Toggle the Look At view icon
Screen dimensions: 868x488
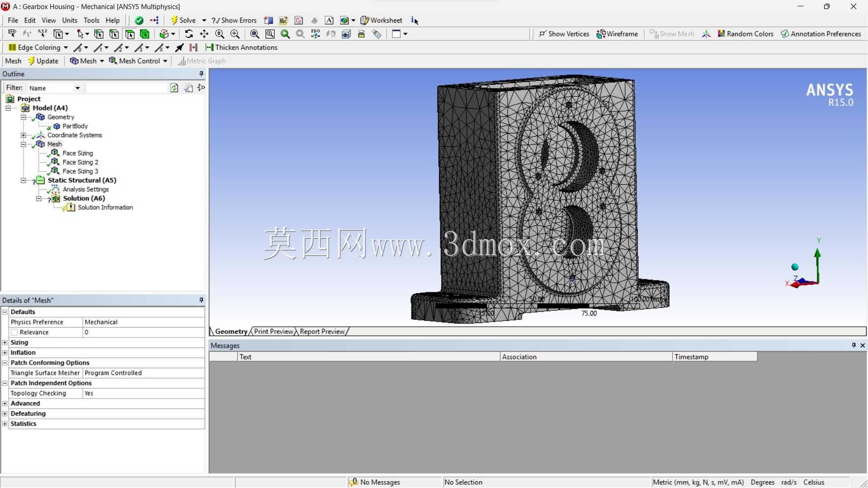pos(331,34)
